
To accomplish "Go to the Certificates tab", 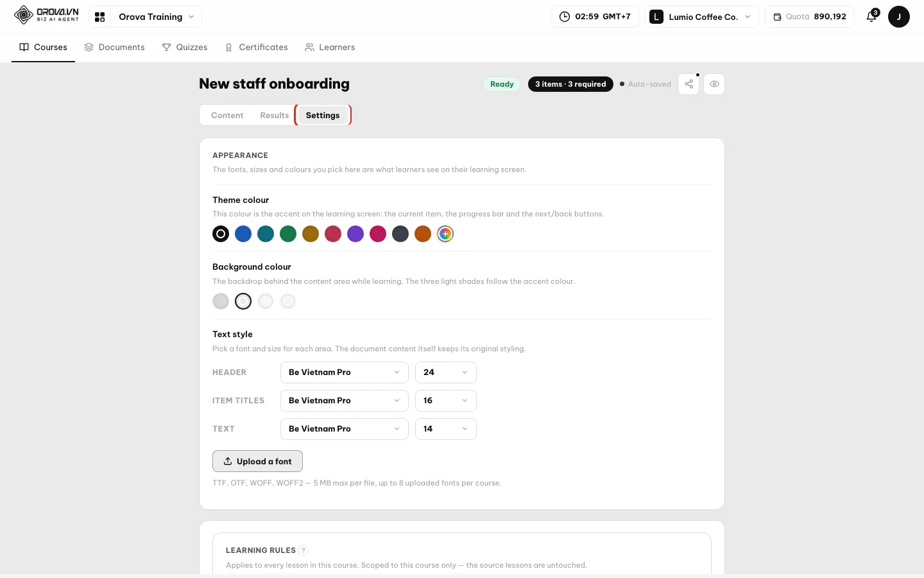I will pyautogui.click(x=256, y=48).
